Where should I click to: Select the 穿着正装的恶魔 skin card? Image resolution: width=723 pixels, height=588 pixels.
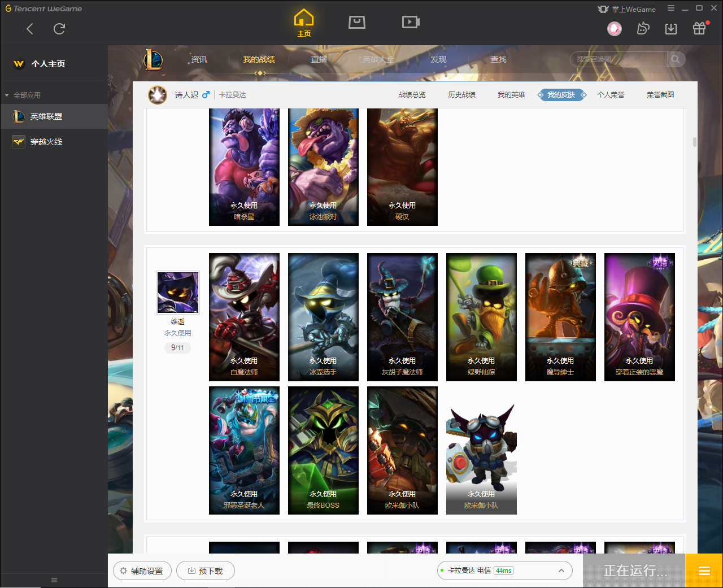pyautogui.click(x=639, y=317)
